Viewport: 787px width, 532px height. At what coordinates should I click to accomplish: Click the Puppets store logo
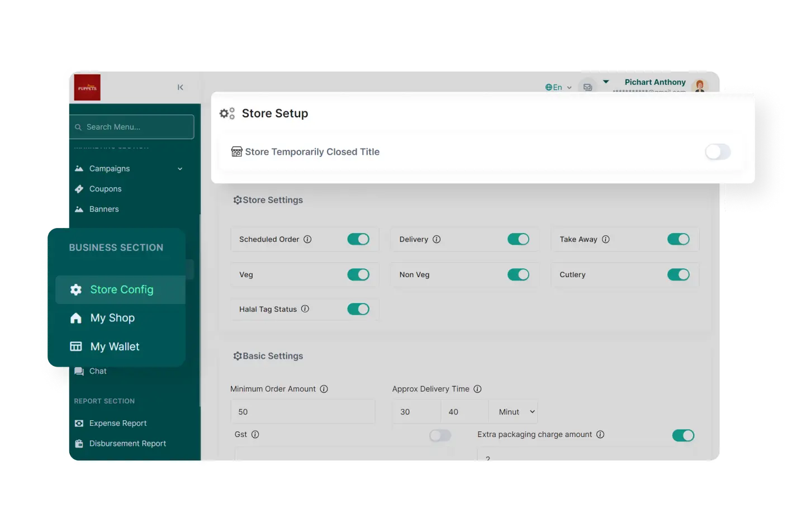point(87,88)
